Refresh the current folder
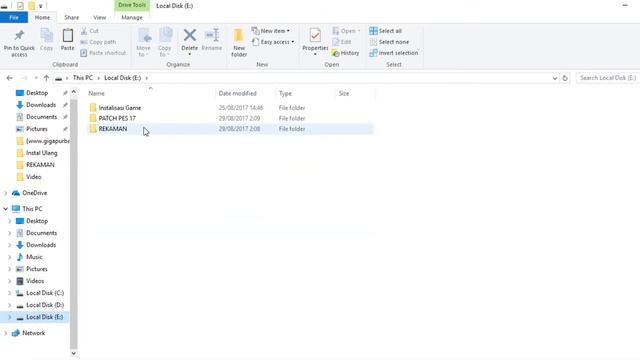 pyautogui.click(x=565, y=78)
